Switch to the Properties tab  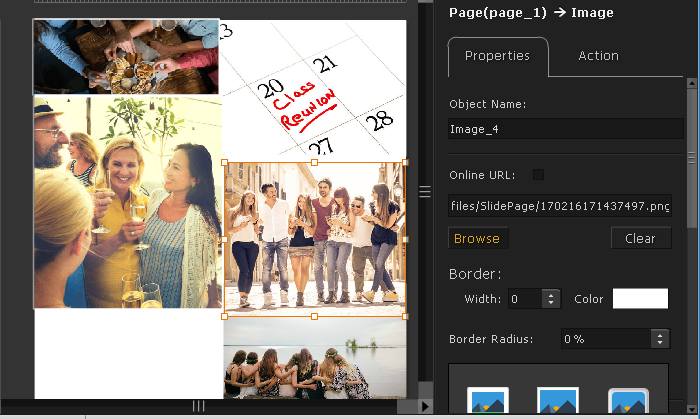[x=497, y=56]
